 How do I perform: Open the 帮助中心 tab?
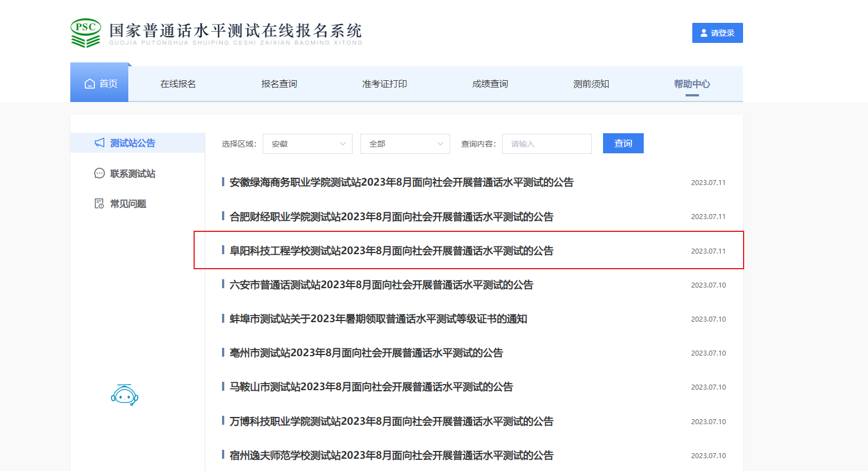[692, 84]
